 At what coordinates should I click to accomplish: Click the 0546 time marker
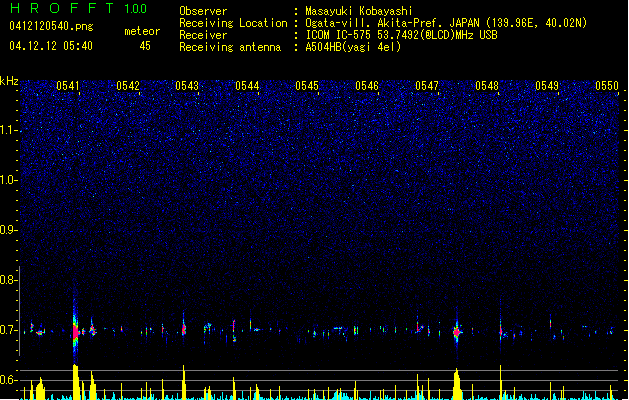[367, 86]
